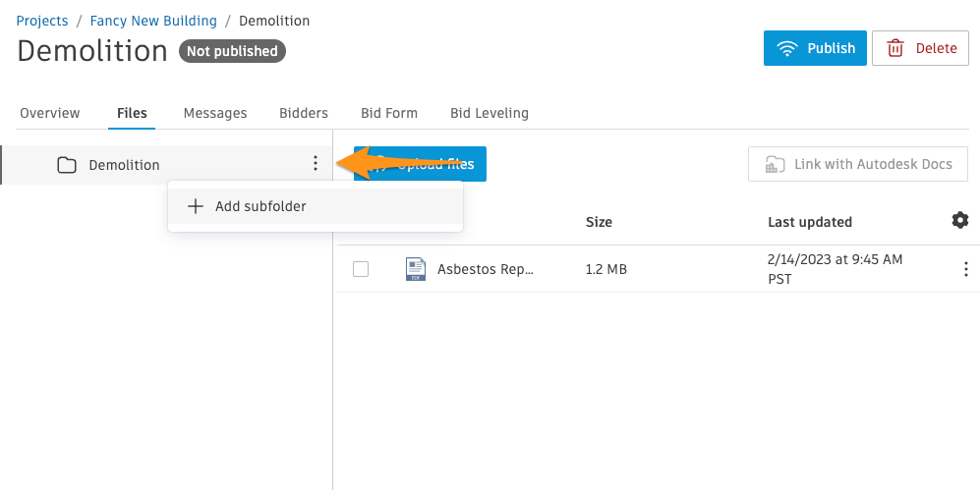Image resolution: width=980 pixels, height=490 pixels.
Task: Click the Demolition folder icon
Action: click(67, 165)
